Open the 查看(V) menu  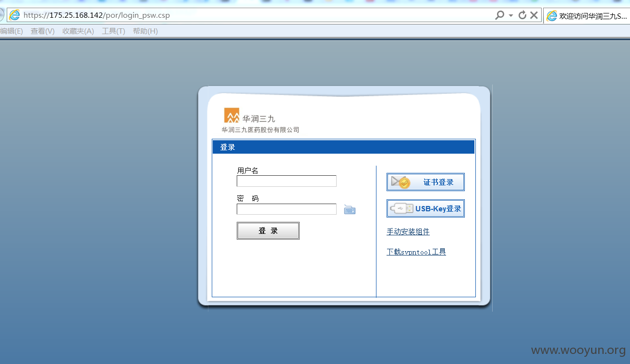(x=43, y=31)
